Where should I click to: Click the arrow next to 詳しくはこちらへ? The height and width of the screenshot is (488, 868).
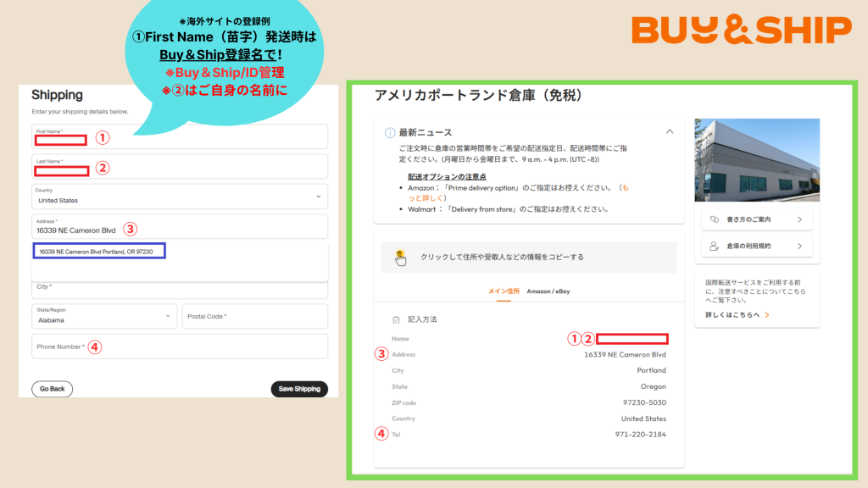(x=766, y=315)
